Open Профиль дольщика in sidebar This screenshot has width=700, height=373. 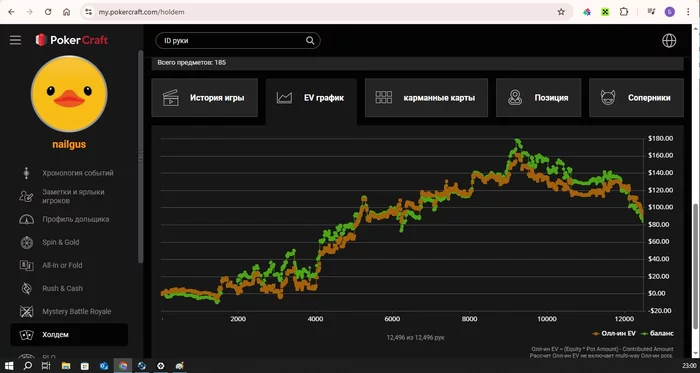pyautogui.click(x=69, y=219)
